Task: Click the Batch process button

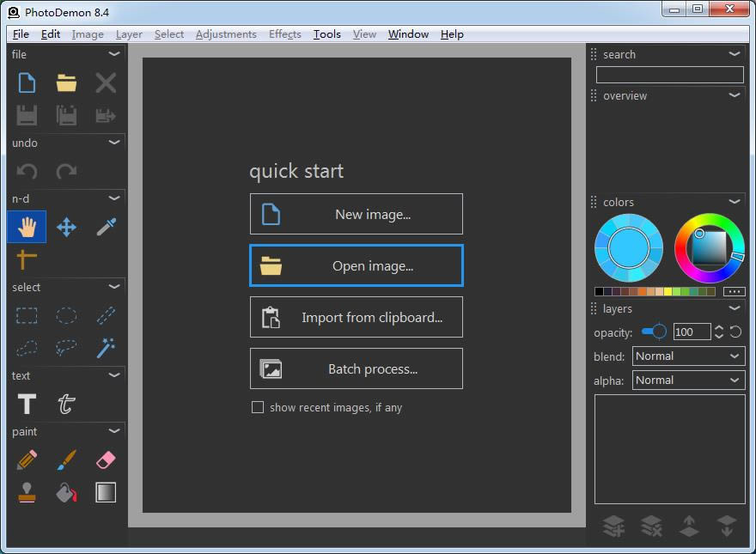Action: pyautogui.click(x=357, y=368)
